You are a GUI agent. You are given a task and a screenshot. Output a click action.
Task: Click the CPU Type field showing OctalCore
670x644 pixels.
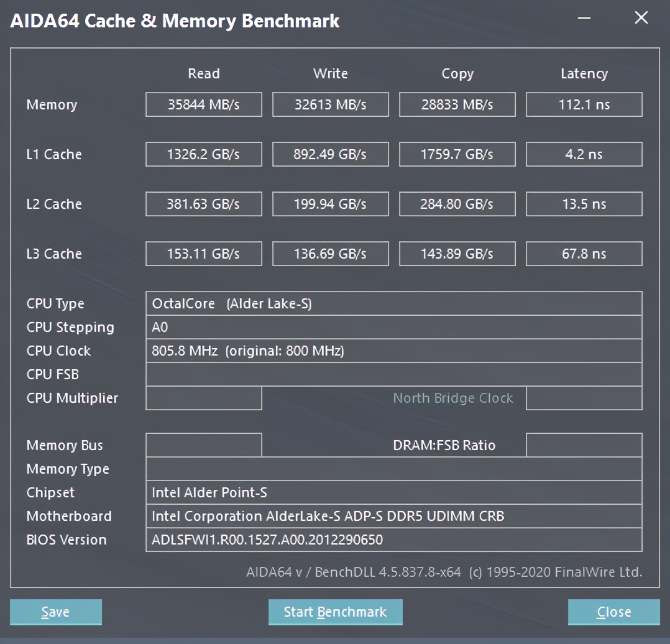pyautogui.click(x=393, y=303)
